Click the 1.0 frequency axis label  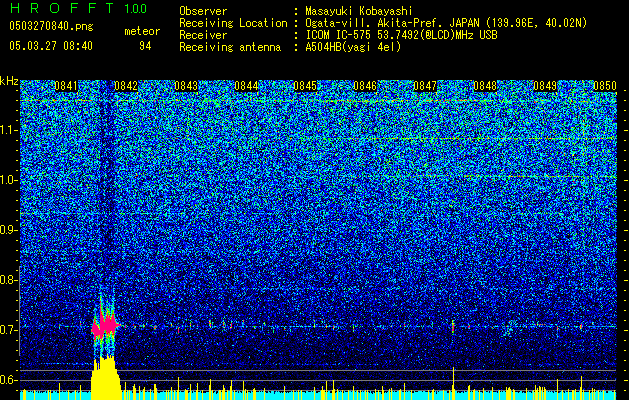click(9, 180)
